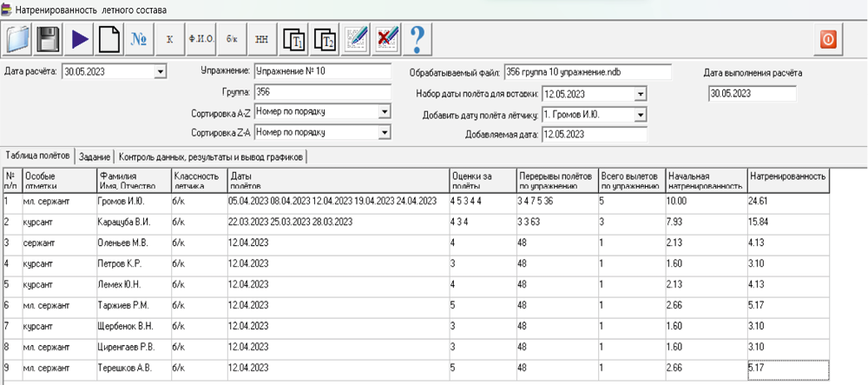This screenshot has width=868, height=385.
Task: Click the Перерывы полётов по упражнению header
Action: [558, 181]
